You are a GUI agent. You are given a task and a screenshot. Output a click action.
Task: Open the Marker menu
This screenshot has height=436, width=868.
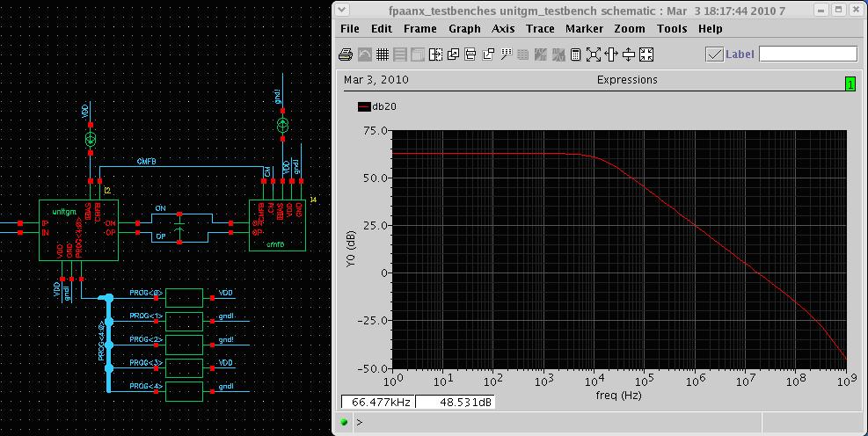click(x=584, y=29)
